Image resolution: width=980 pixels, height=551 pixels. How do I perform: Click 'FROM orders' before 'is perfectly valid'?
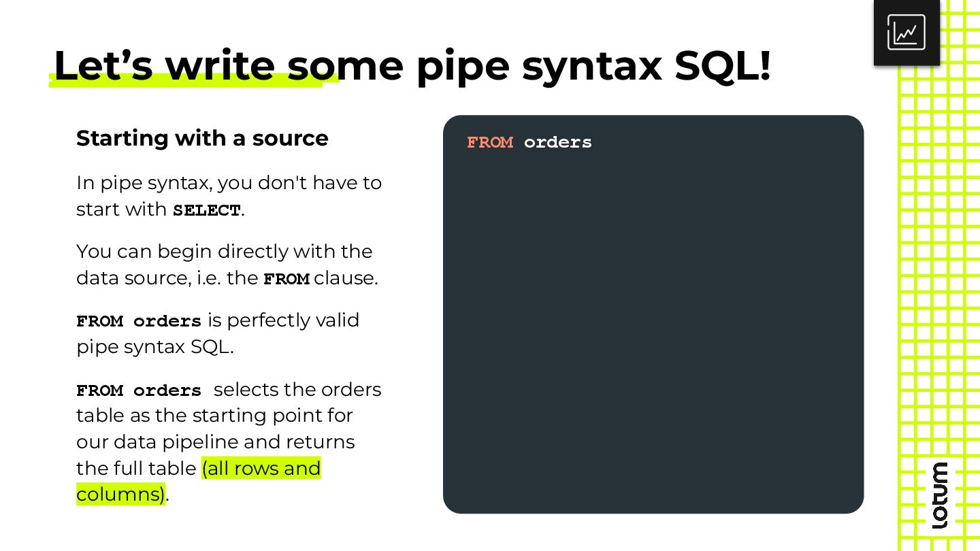[139, 321]
